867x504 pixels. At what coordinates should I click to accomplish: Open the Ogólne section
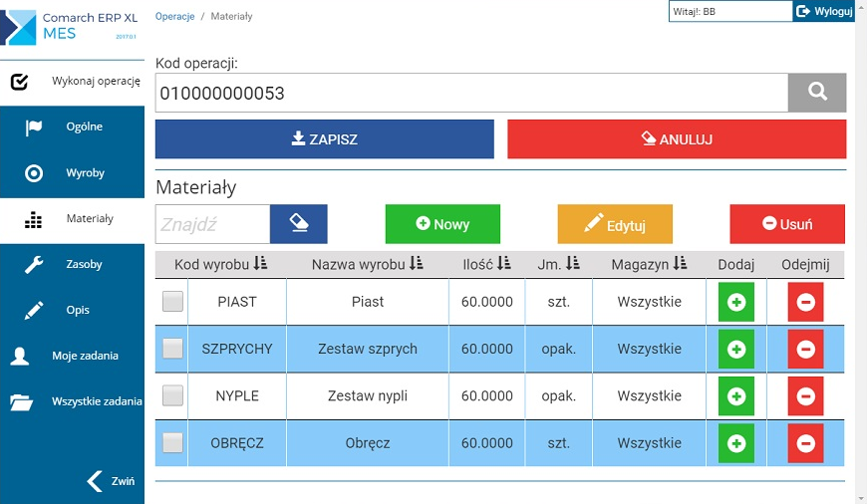[x=72, y=126]
